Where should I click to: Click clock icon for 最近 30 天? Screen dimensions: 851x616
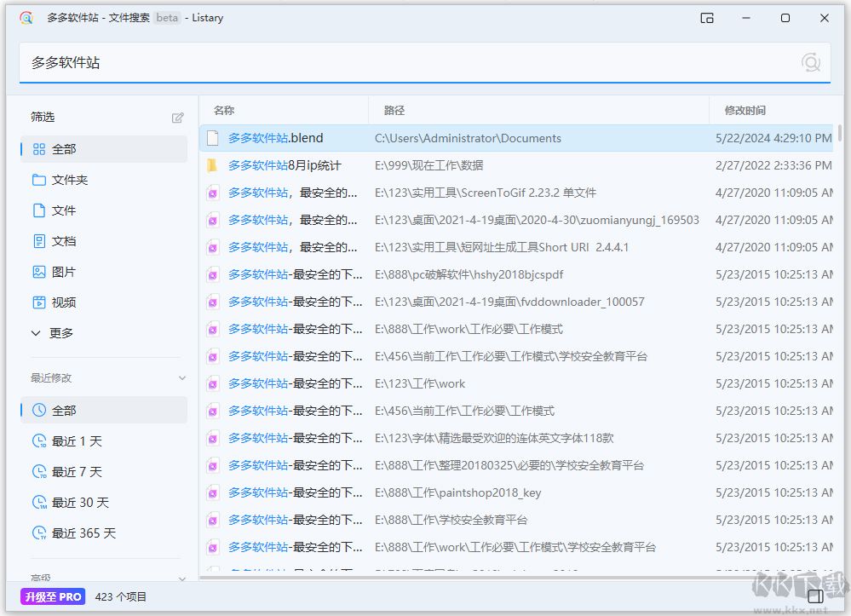click(39, 503)
